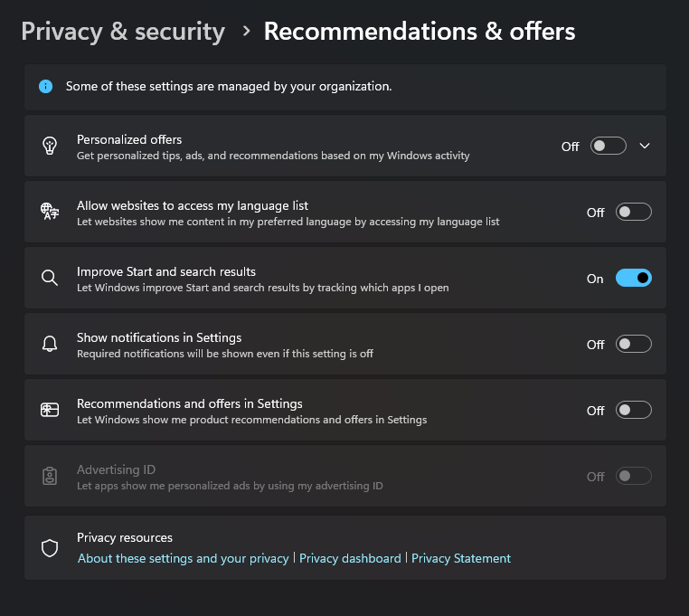Enable the Personalized offers toggle

[x=609, y=146]
